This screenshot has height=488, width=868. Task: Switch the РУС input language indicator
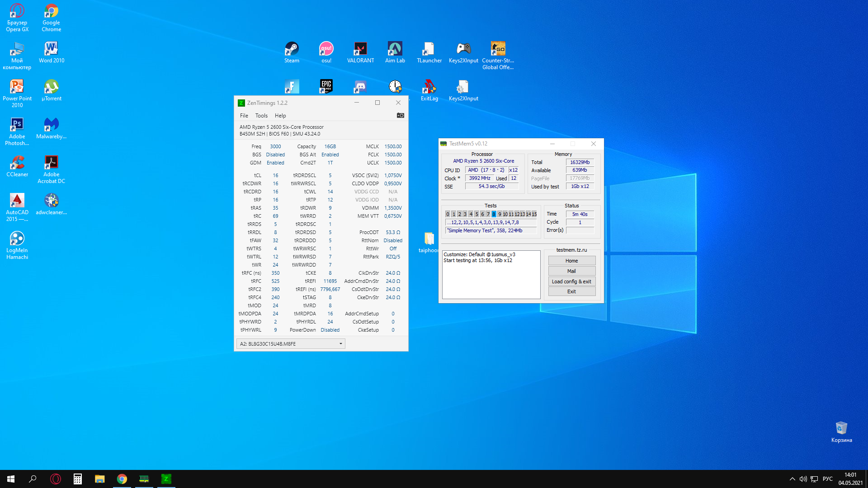click(827, 479)
